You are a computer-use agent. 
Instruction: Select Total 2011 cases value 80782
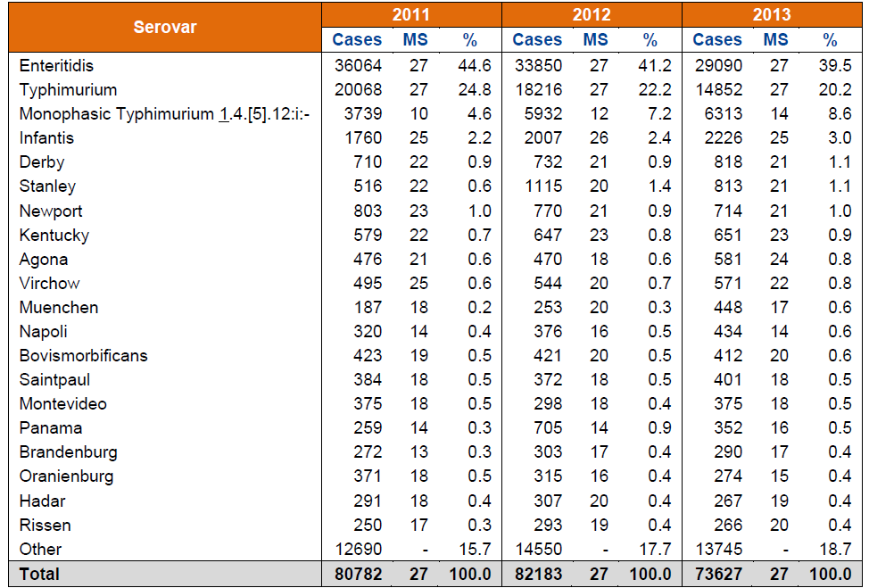tap(358, 574)
